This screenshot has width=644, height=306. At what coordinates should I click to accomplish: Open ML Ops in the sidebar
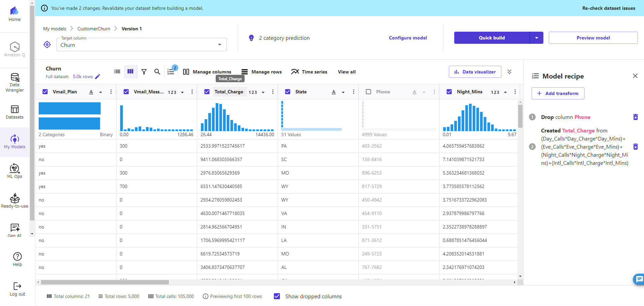point(14,171)
